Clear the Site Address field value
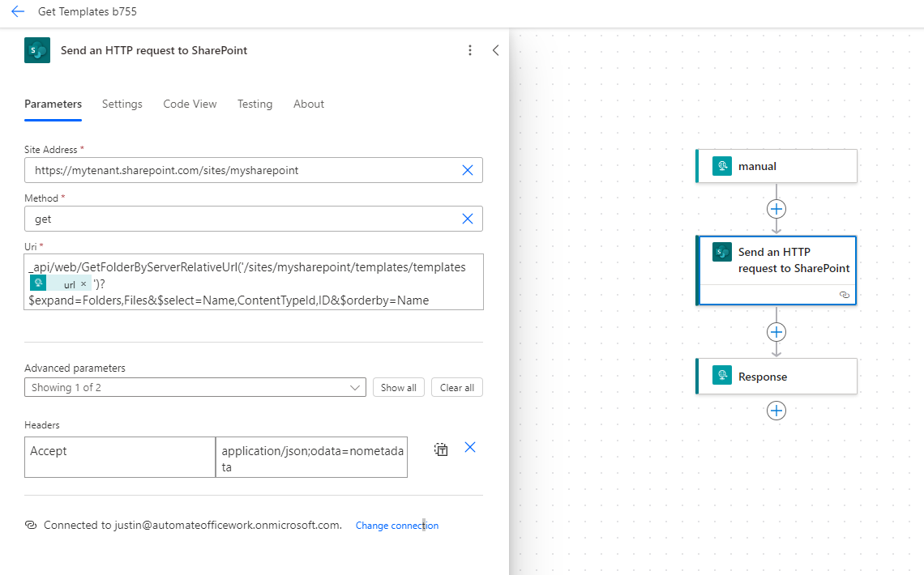Screen dimensions: 924x575 point(468,170)
